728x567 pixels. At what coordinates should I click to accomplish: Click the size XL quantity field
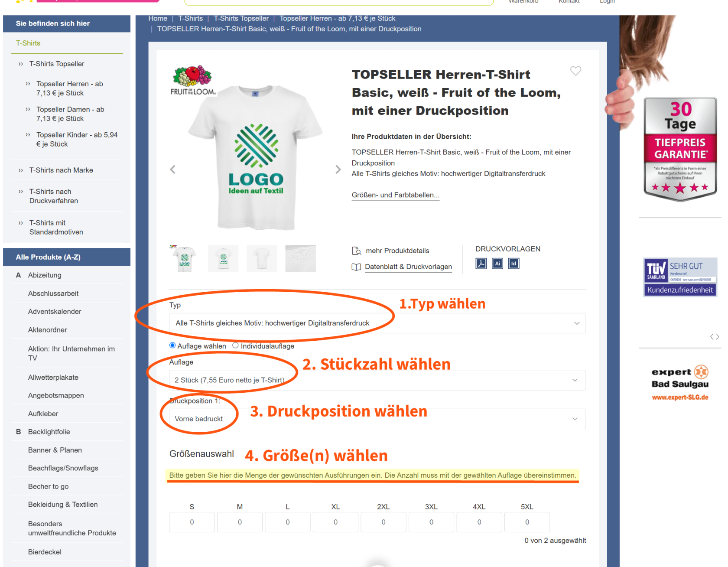(335, 522)
